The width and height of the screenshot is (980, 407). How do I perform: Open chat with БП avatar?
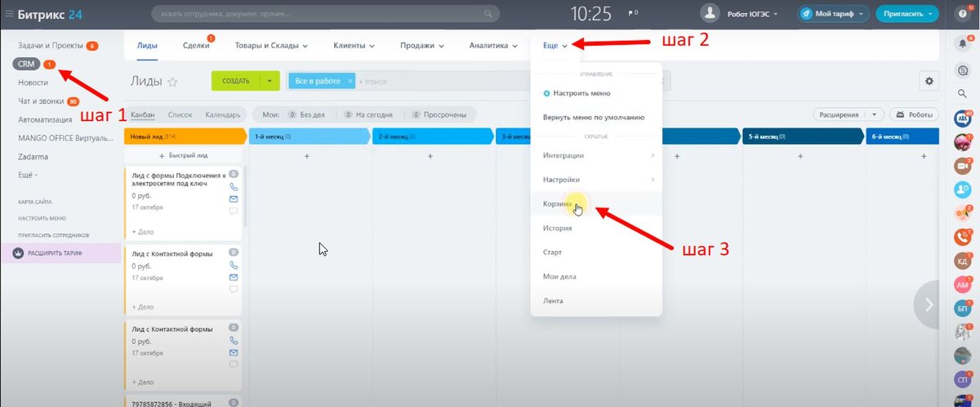point(961,308)
